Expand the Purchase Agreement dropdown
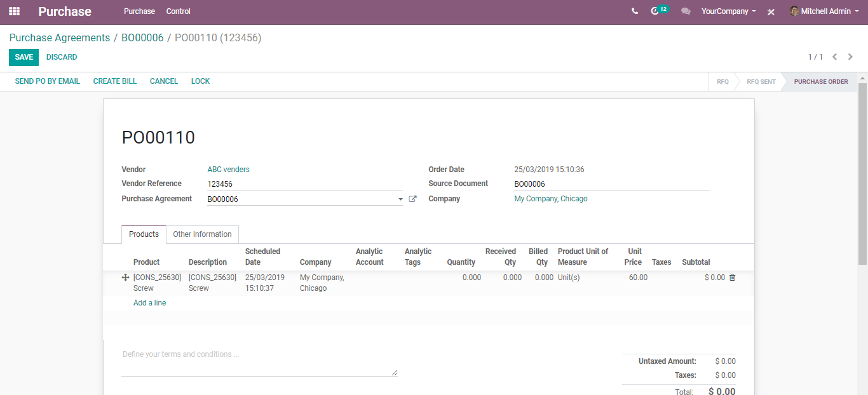This screenshot has height=395, width=868. pos(400,199)
